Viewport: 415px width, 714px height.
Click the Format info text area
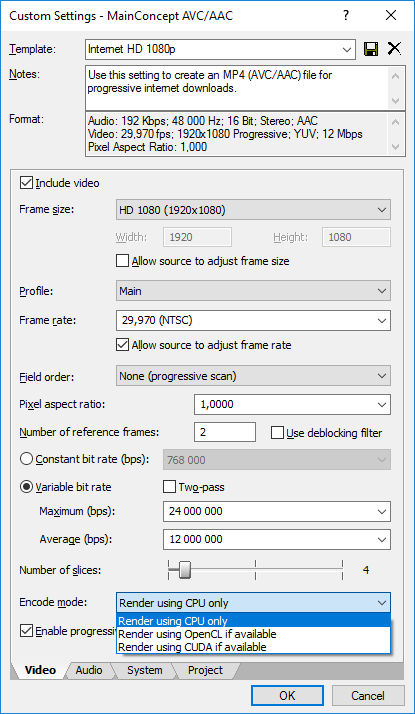coord(237,134)
